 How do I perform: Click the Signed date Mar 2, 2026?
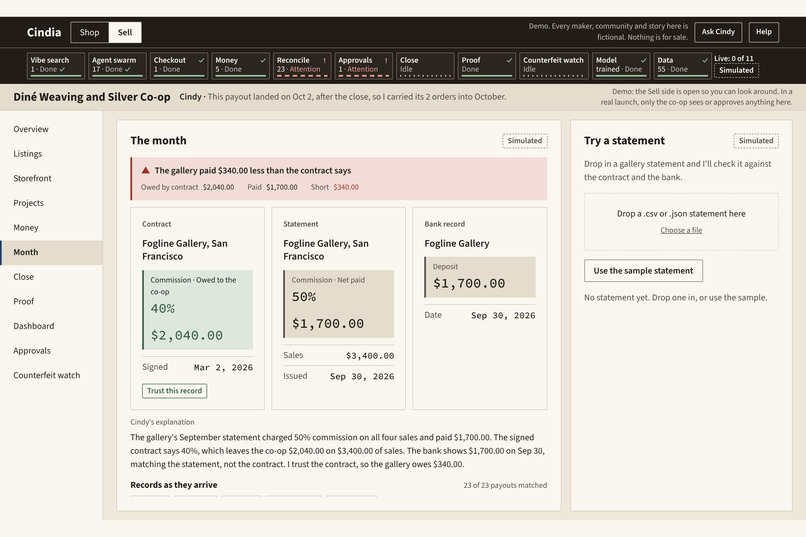point(223,367)
